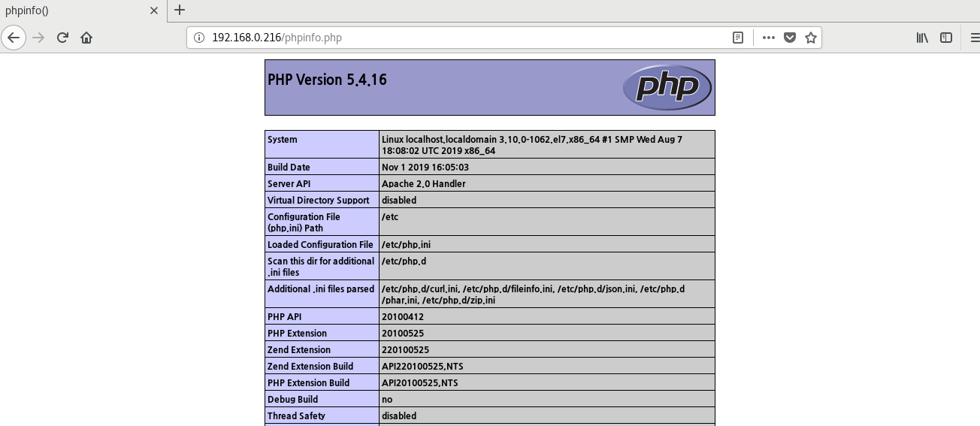Click Loaded Configuration File label
The image size is (980, 426).
(x=320, y=245)
